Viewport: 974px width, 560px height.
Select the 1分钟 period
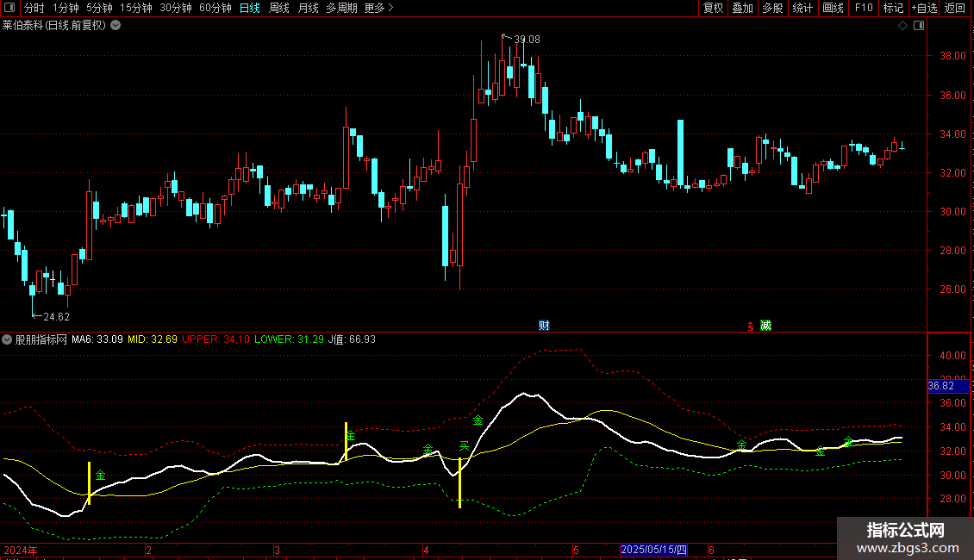click(x=66, y=8)
